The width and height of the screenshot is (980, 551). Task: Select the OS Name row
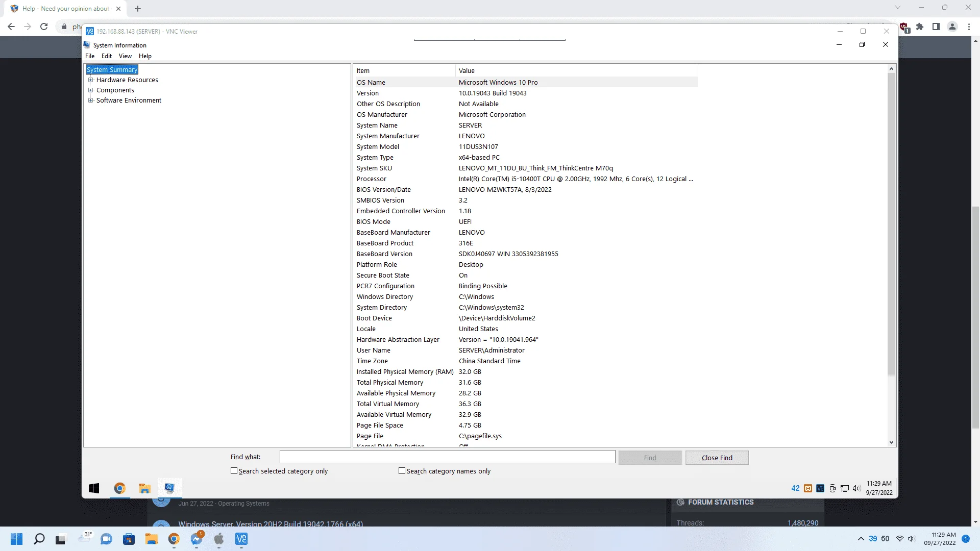[526, 82]
